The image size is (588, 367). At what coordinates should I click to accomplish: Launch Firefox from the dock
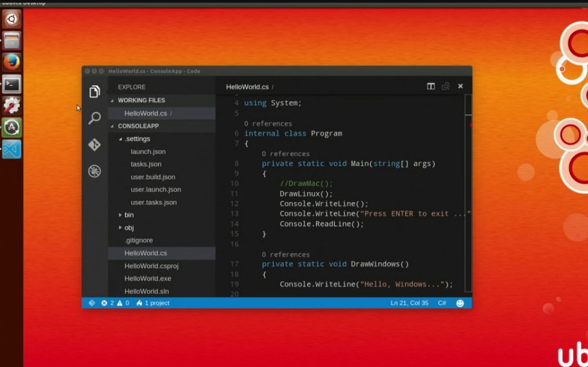12,62
